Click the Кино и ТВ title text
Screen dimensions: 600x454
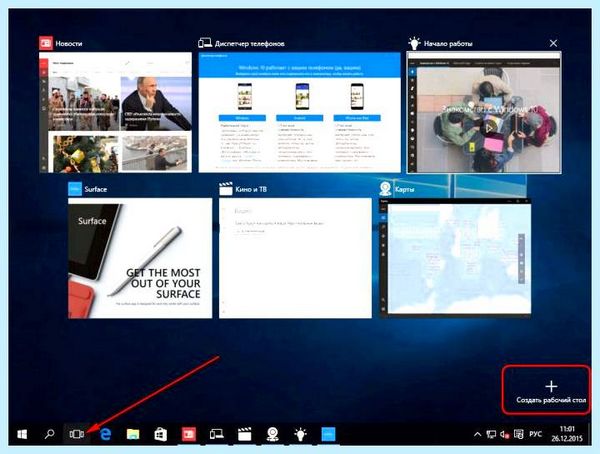pos(251,189)
